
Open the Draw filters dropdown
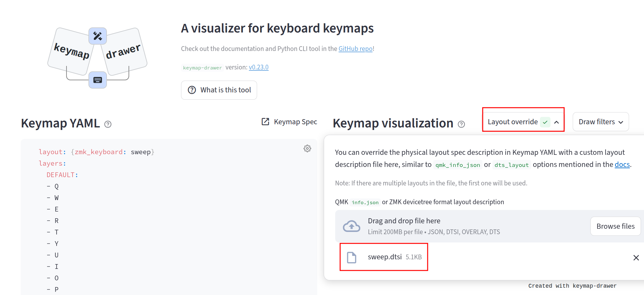pyautogui.click(x=600, y=122)
